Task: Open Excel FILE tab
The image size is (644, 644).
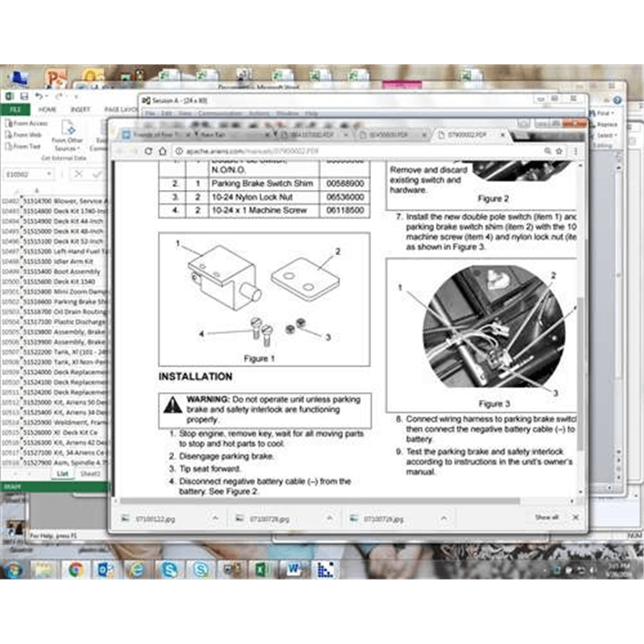Action: [x=15, y=109]
